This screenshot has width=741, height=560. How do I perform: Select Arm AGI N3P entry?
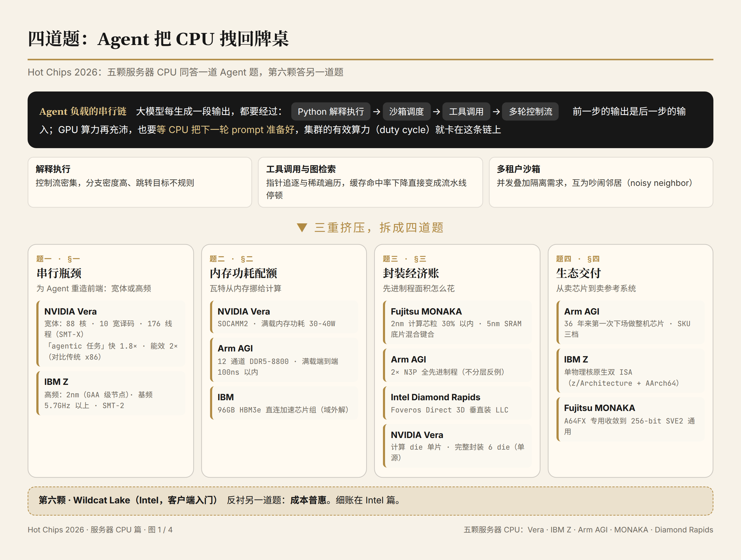tap(457, 365)
